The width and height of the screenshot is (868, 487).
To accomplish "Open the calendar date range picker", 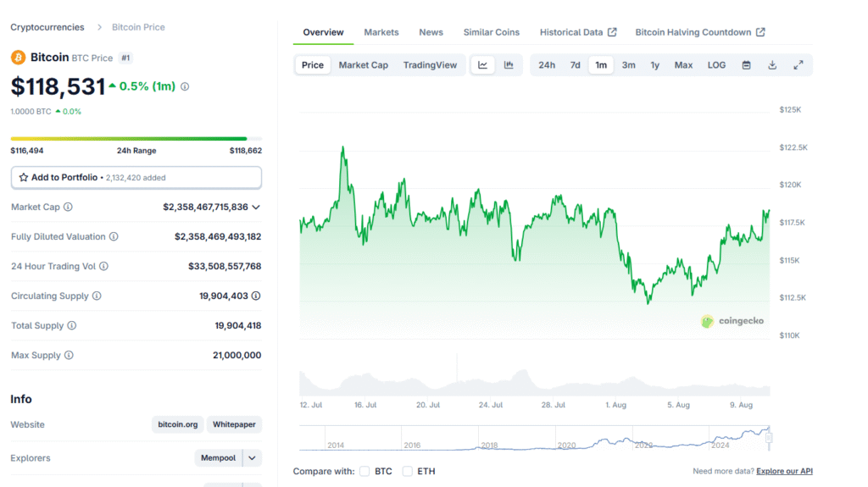I will coord(746,65).
